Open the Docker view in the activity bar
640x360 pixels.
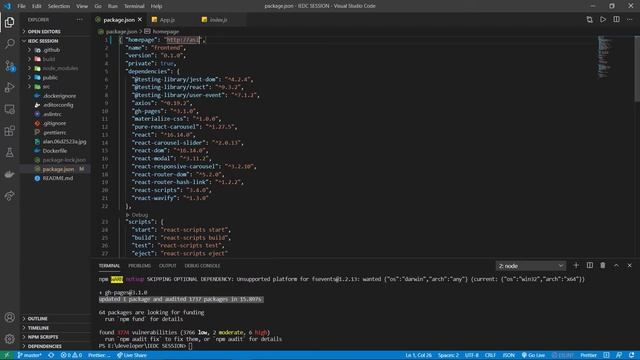point(9,174)
